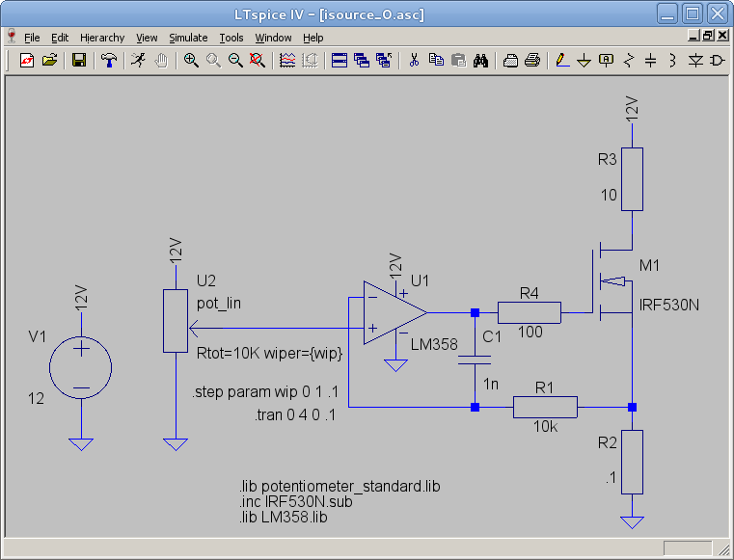Open a file with the folder icon
This screenshot has width=734, height=560.
pyautogui.click(x=49, y=61)
